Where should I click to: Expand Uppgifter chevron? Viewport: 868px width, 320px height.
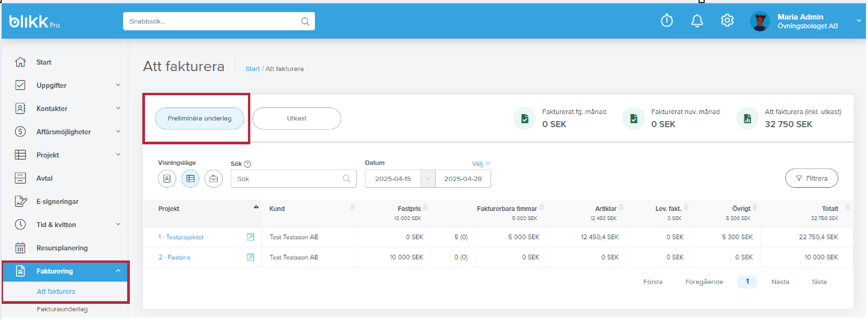[118, 85]
